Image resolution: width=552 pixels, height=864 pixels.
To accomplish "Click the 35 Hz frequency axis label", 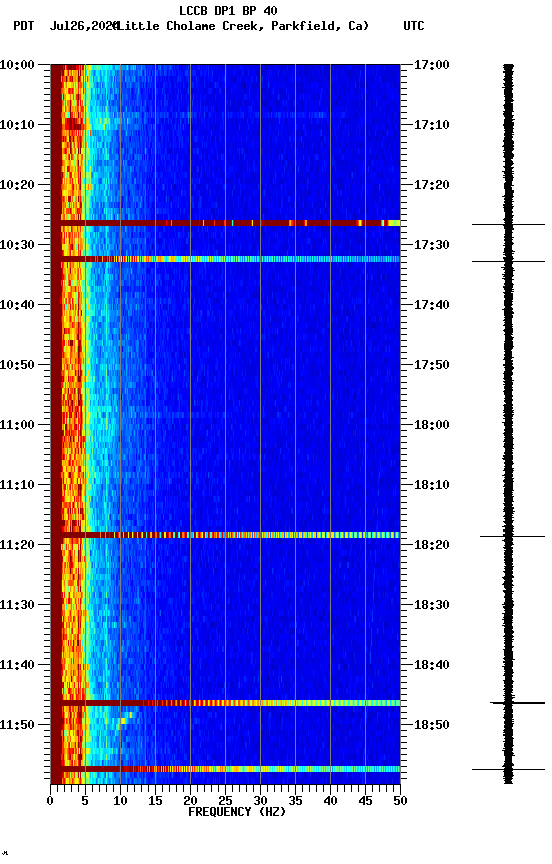I will tap(295, 801).
